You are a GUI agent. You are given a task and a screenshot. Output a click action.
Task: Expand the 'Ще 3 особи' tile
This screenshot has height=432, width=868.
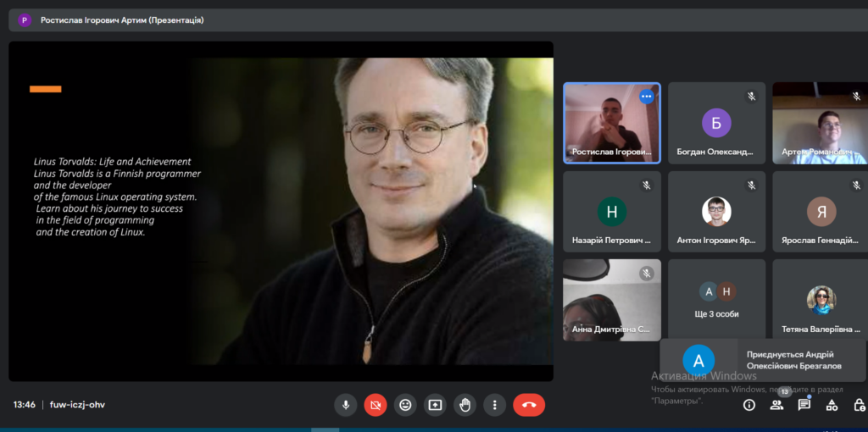click(x=717, y=300)
